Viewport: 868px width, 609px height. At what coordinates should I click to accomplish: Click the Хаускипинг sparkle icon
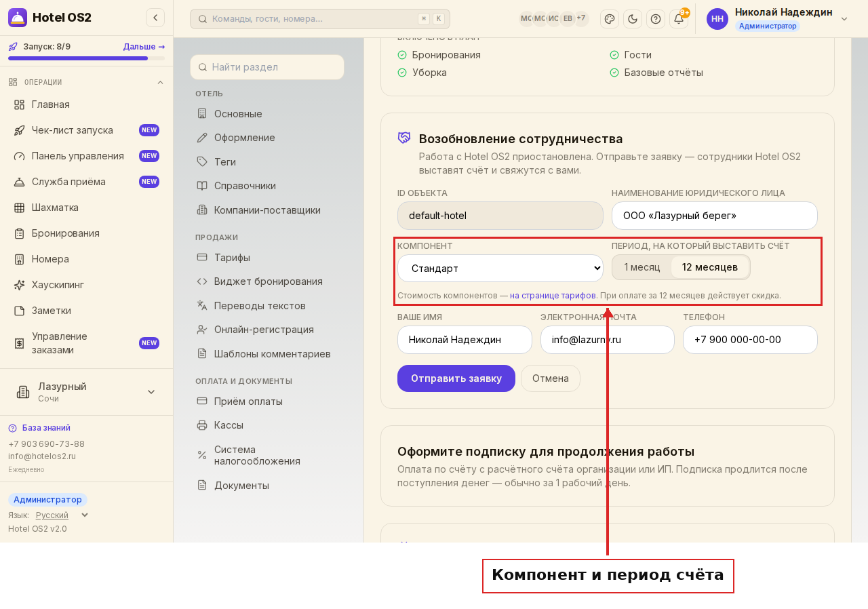19,285
